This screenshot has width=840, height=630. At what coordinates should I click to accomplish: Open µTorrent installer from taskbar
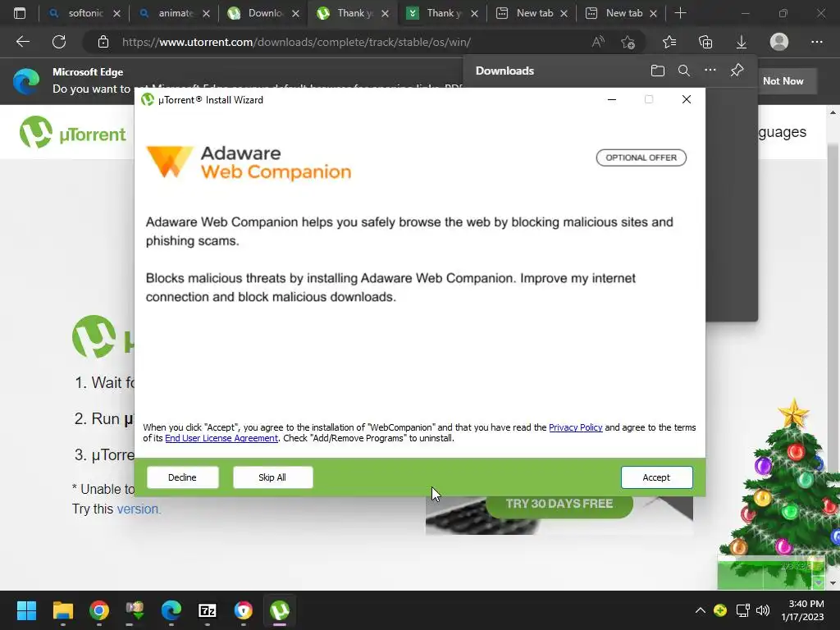pyautogui.click(x=280, y=610)
